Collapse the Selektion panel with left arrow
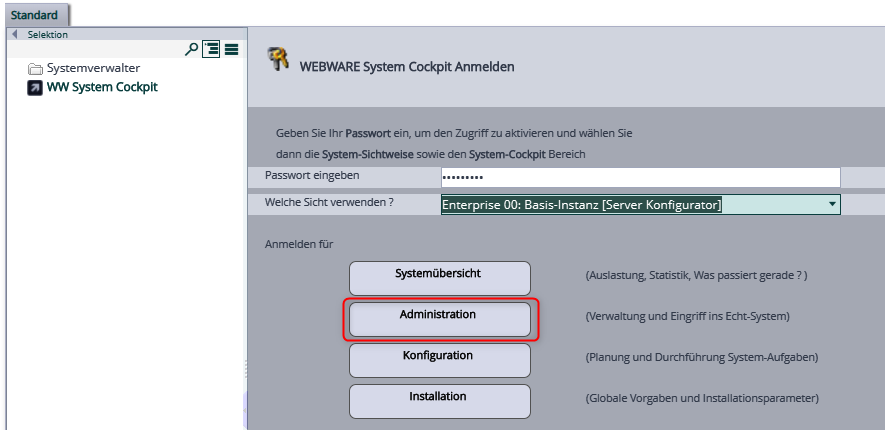This screenshot has width=885, height=430. tap(14, 34)
